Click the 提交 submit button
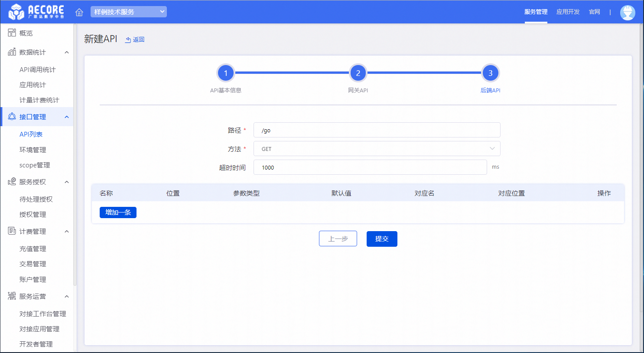Viewport: 644px width, 353px height. click(x=381, y=239)
